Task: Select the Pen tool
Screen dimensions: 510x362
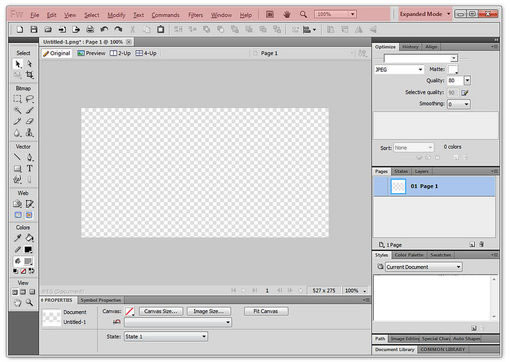Action: [x=30, y=157]
